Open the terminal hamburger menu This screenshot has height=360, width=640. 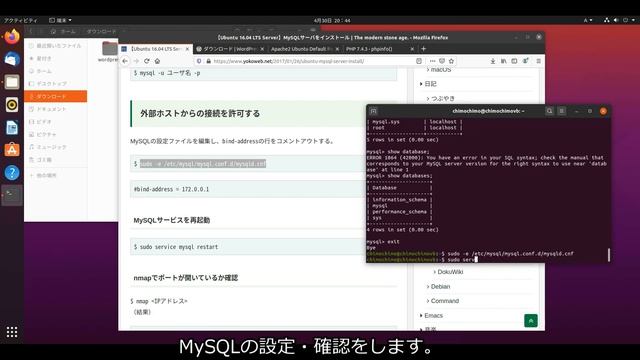pyautogui.click(x=562, y=111)
